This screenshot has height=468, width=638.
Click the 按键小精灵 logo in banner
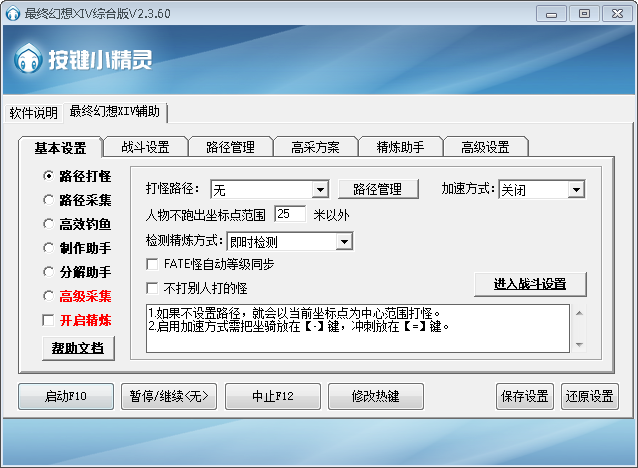click(83, 59)
